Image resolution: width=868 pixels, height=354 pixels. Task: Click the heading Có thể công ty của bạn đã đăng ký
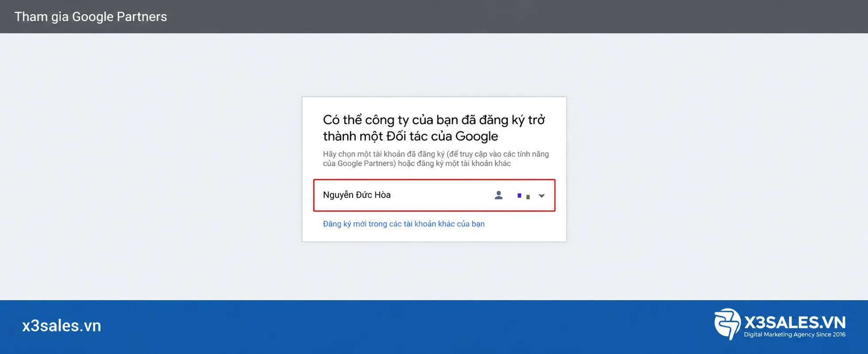click(x=434, y=128)
